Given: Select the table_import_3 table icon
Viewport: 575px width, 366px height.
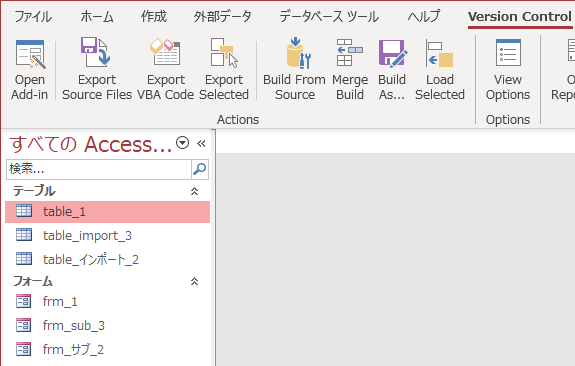Looking at the screenshot, I should click(x=24, y=235).
